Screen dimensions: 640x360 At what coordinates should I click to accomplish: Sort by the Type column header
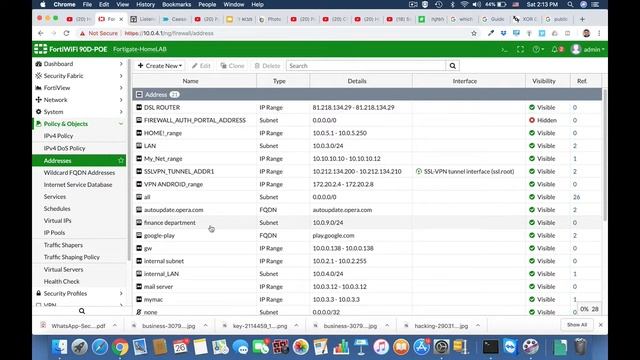click(283, 81)
